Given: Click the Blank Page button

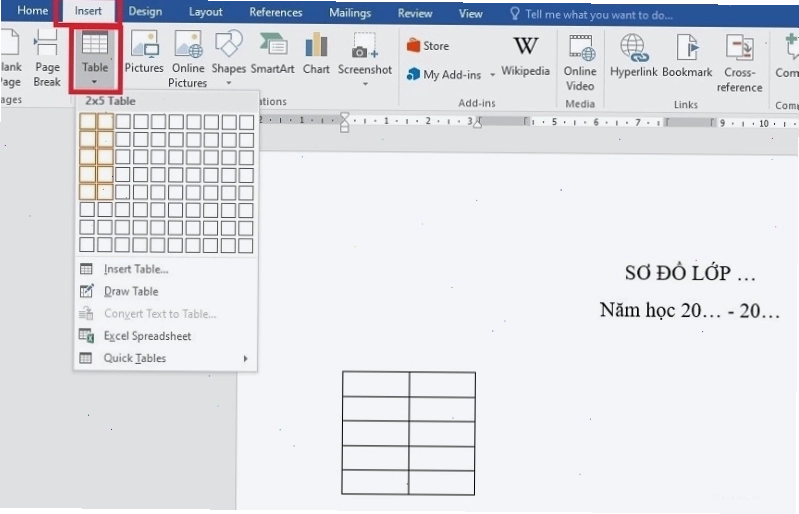Looking at the screenshot, I should pos(10,58).
